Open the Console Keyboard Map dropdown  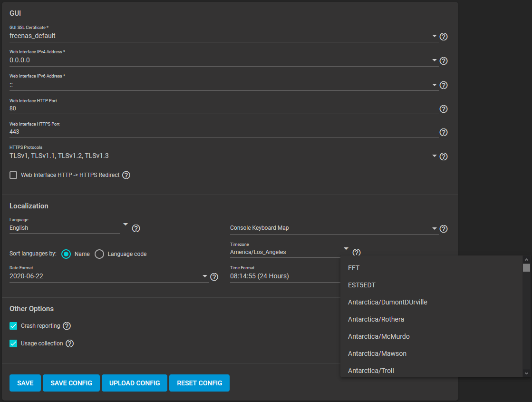(434, 228)
